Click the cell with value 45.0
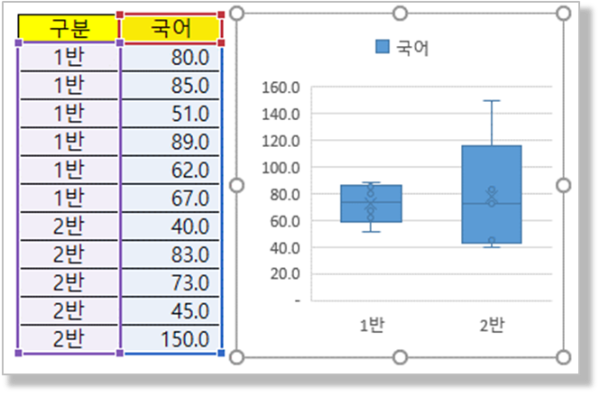 pyautogui.click(x=171, y=311)
